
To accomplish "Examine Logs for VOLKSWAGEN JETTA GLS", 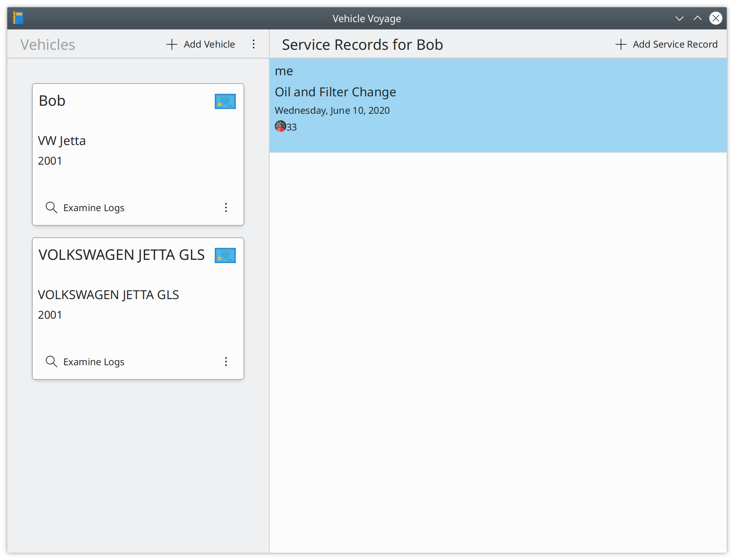I will (93, 362).
